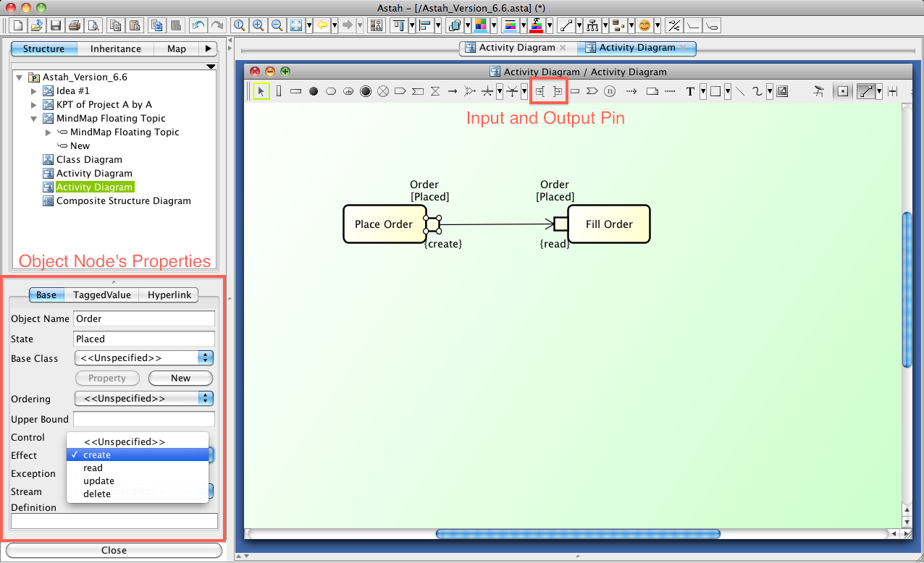This screenshot has height=563, width=924.
Task: Open the Base Class dropdown
Action: point(144,358)
